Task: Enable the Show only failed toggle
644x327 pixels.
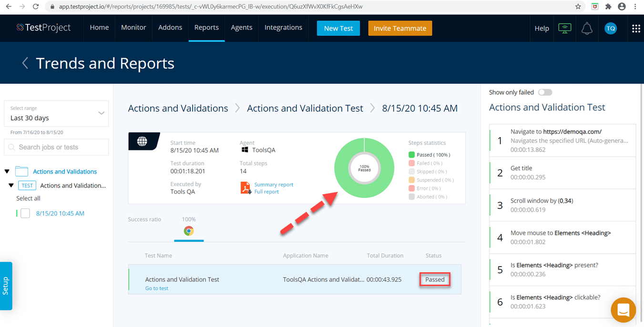Action: [x=545, y=92]
